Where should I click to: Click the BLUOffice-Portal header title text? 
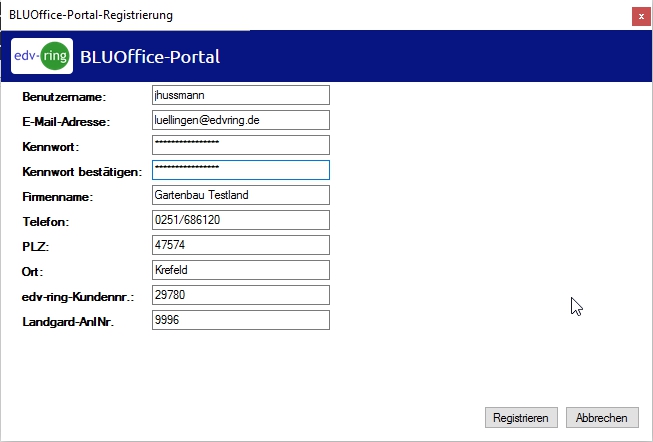pos(150,57)
